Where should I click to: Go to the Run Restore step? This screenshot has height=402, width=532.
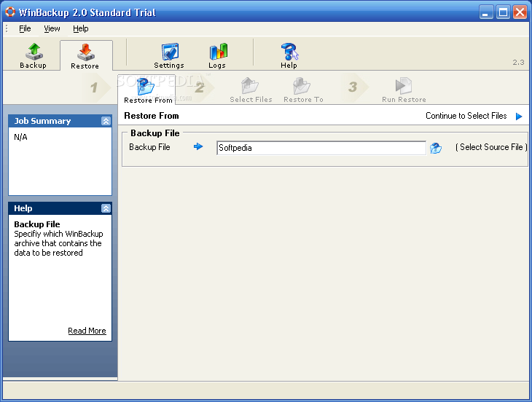pos(404,90)
